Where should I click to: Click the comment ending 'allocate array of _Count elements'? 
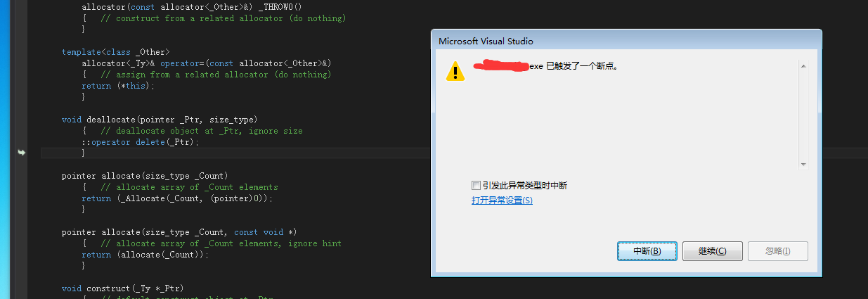click(x=189, y=187)
